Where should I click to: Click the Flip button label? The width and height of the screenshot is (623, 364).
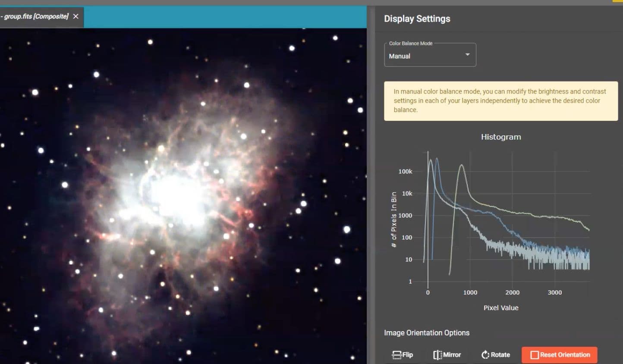pos(408,355)
